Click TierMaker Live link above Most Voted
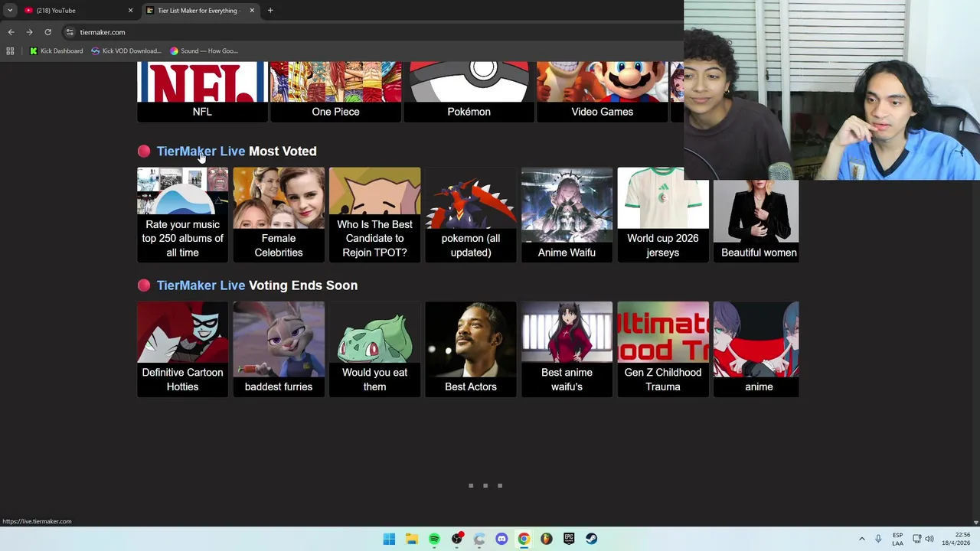Image resolution: width=980 pixels, height=551 pixels. click(x=201, y=152)
